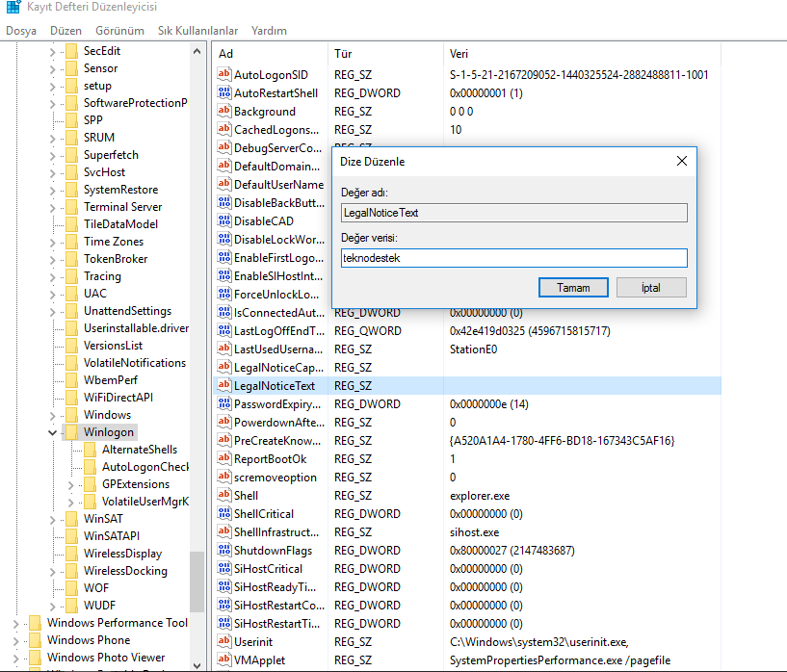Open the Dosya menu
The height and width of the screenshot is (672, 787).
pyautogui.click(x=20, y=31)
